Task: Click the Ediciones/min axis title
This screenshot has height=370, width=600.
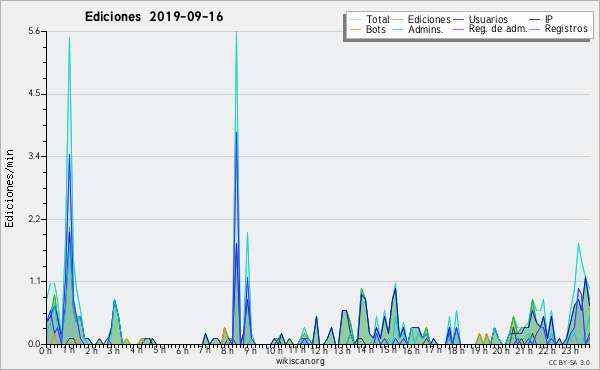Action: 9,188
